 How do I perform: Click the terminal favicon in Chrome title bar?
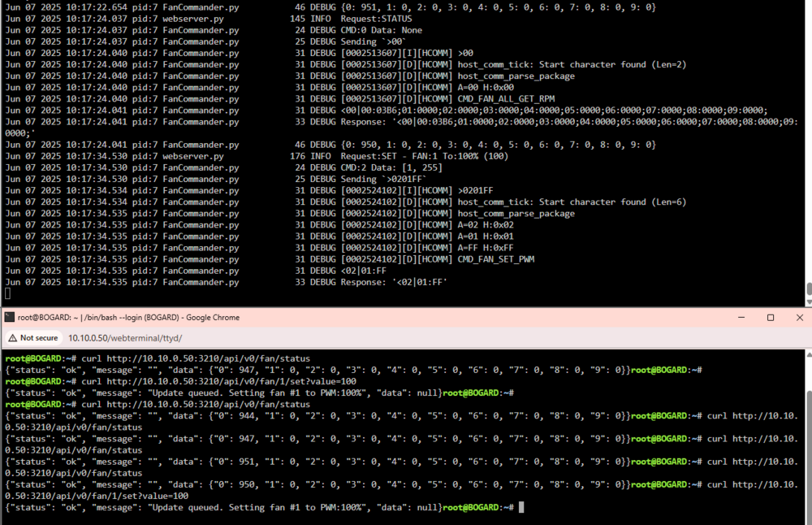9,317
